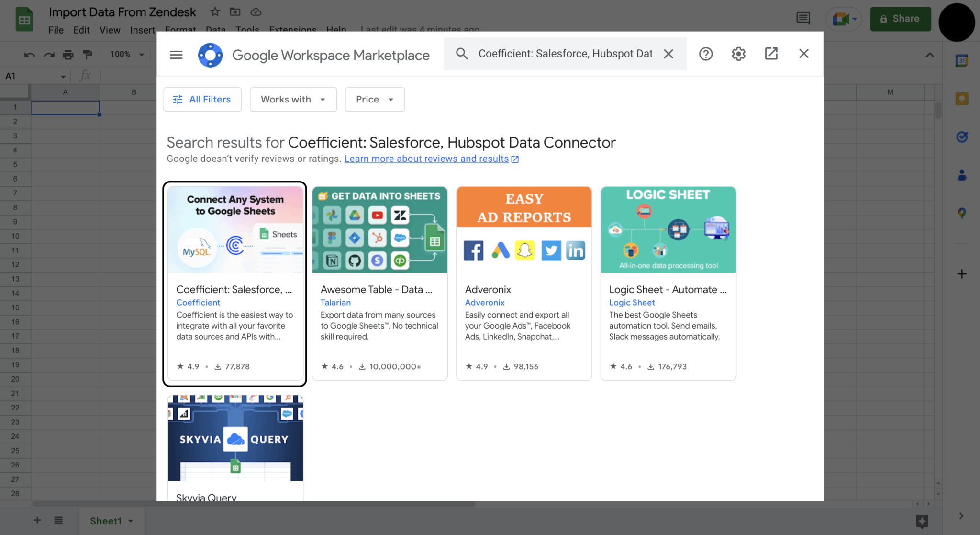Clear the search query with the X

pos(668,54)
